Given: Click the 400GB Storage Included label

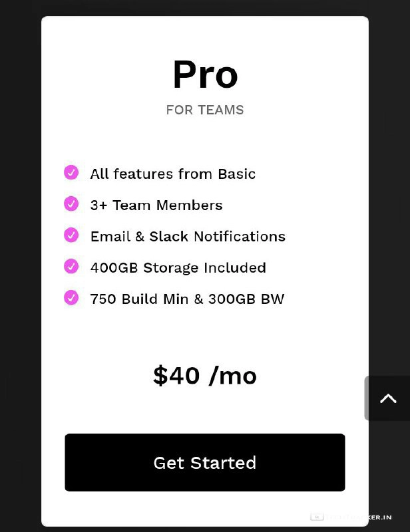Looking at the screenshot, I should point(178,267).
